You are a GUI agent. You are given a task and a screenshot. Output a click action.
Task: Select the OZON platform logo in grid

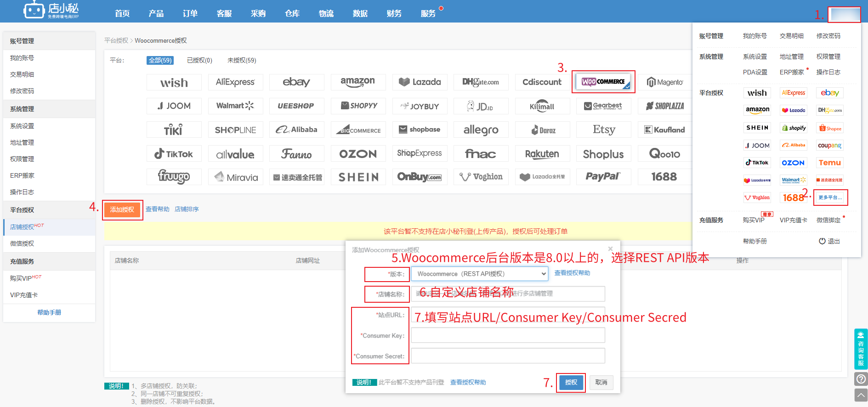(x=358, y=153)
